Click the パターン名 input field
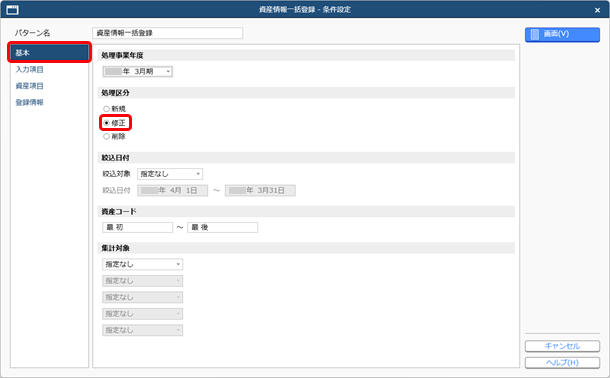Viewport: 610px width, 378px height. (168, 33)
